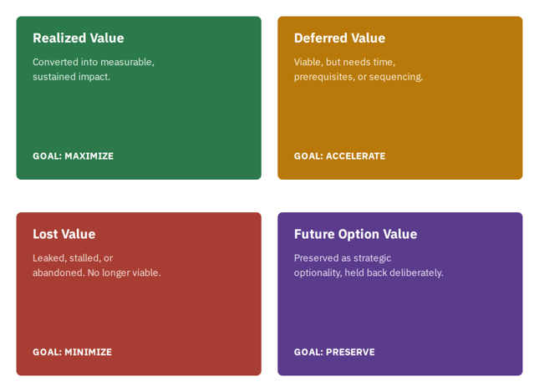Image resolution: width=539 pixels, height=392 pixels.
Task: Select the purple Future Option Value card
Action: point(400,294)
